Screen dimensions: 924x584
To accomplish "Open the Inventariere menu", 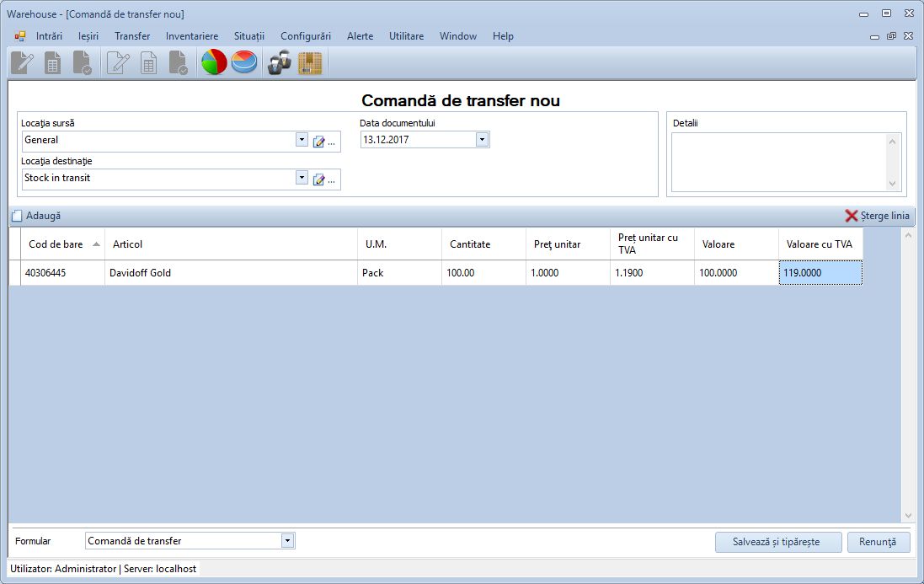I will (191, 36).
